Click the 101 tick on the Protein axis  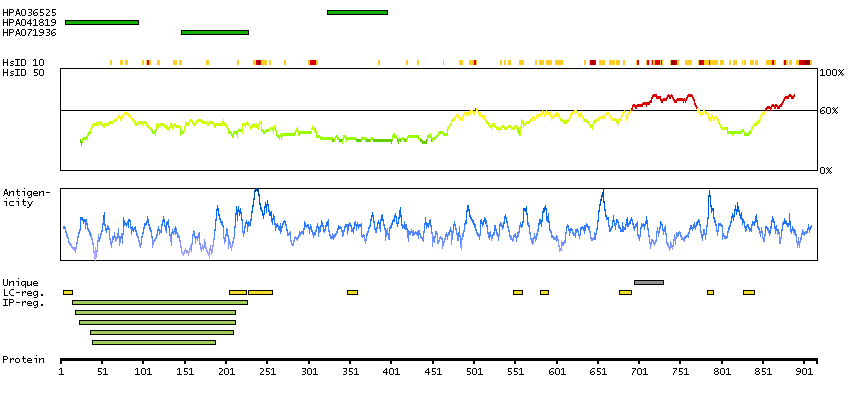tap(143, 372)
